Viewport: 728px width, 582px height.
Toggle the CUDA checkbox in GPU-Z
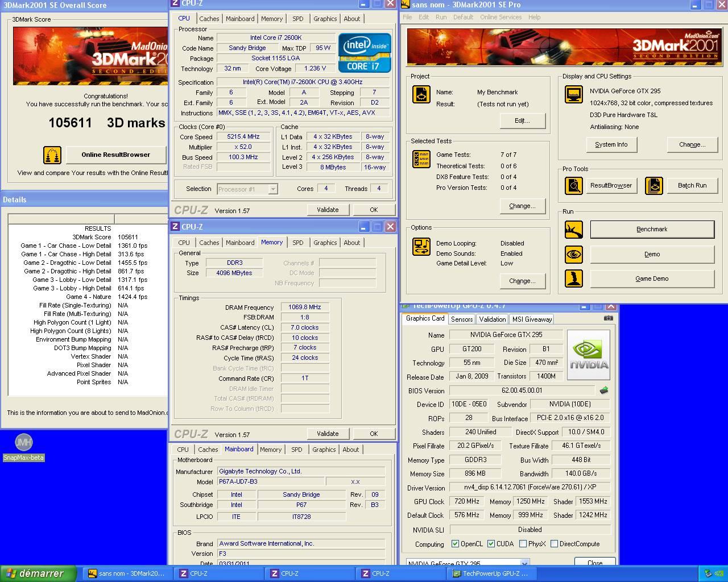491,544
